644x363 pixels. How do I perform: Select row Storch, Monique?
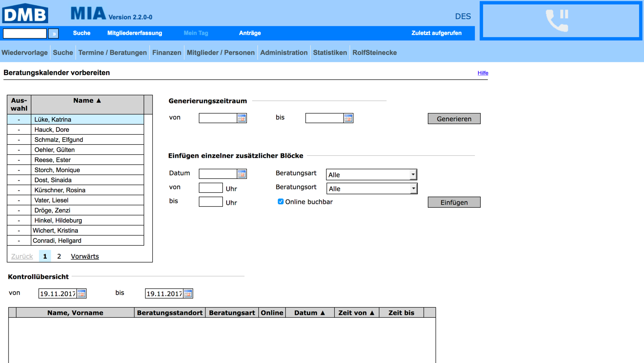click(75, 170)
